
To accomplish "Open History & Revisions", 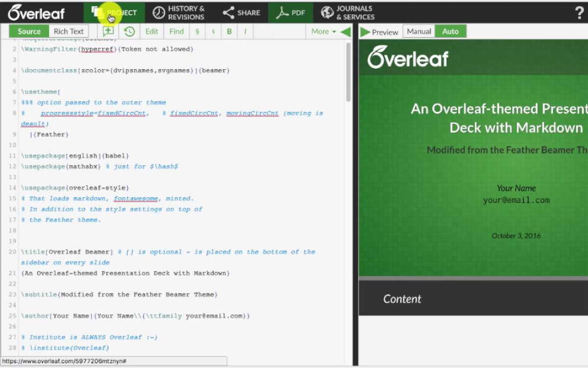I will pyautogui.click(x=178, y=13).
